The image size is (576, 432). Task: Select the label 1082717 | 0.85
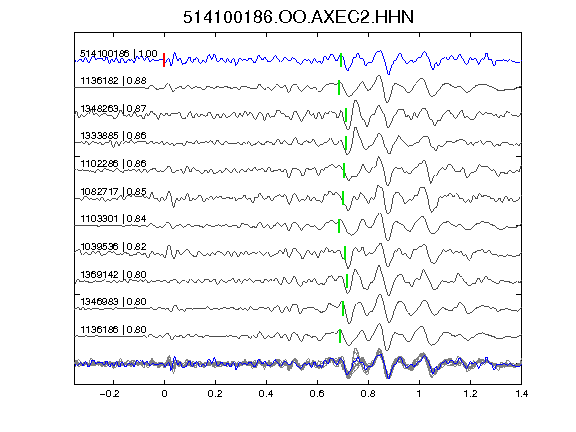pos(113,191)
